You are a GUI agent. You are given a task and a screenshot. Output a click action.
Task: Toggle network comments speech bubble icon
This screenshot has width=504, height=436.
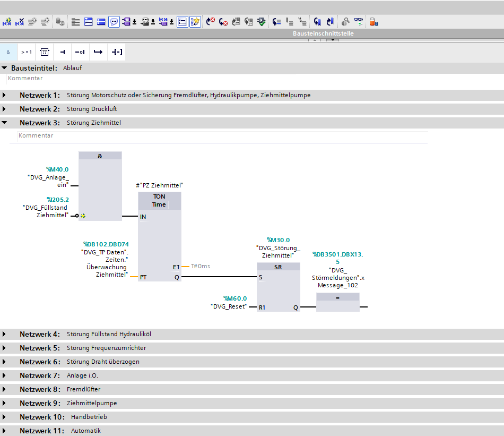[x=114, y=22]
